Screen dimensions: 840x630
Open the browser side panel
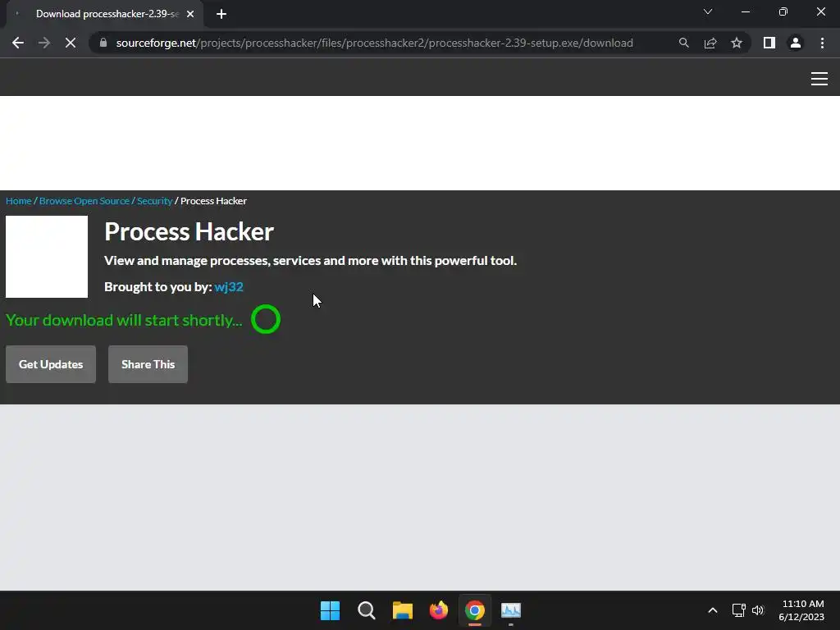click(x=769, y=43)
